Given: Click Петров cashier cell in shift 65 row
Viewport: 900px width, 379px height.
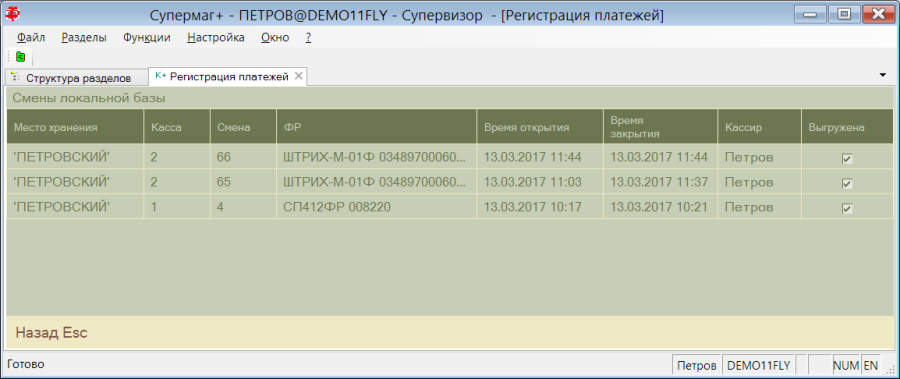Looking at the screenshot, I should (x=760, y=182).
